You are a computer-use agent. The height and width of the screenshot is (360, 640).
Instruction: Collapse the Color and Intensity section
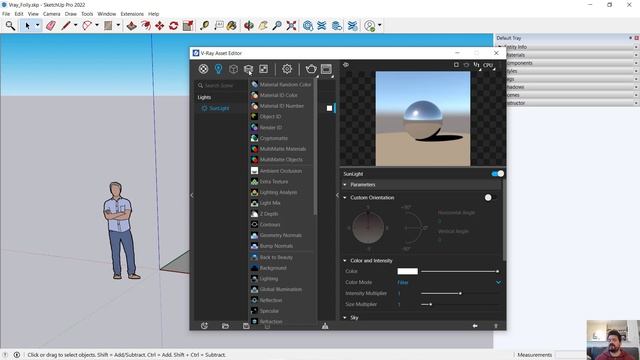click(x=345, y=260)
